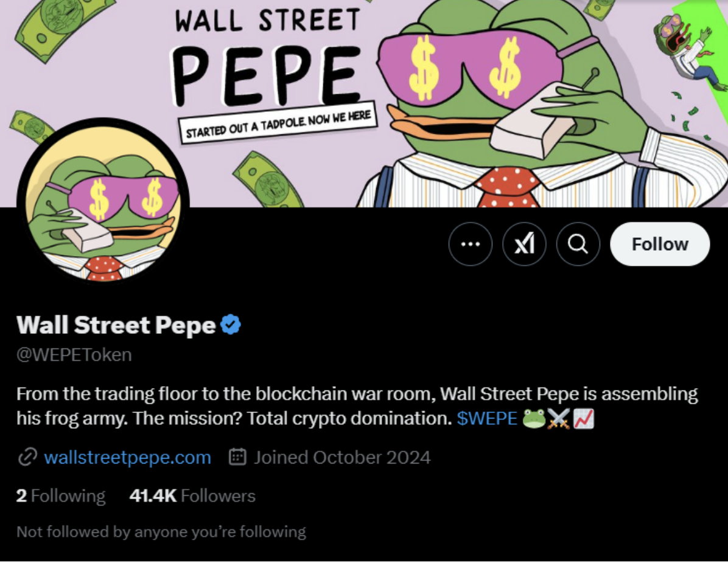Image resolution: width=728 pixels, height=562 pixels.
Task: View the 41.4K Followers list
Action: (x=192, y=496)
